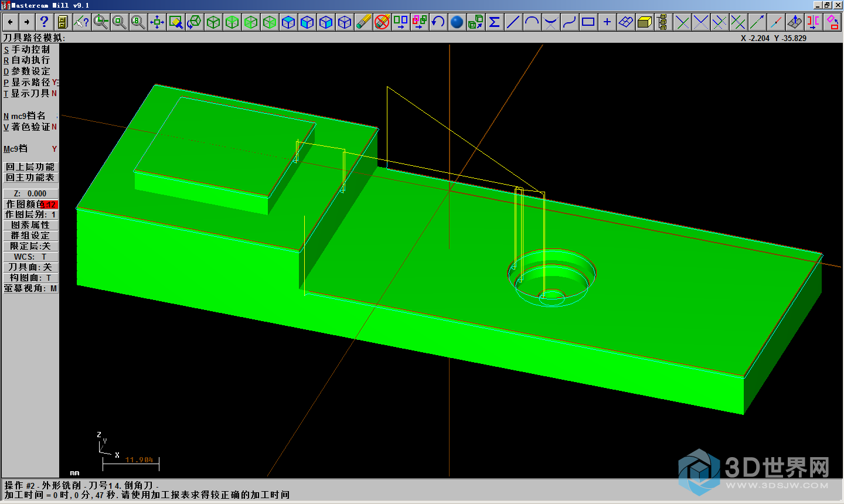The width and height of the screenshot is (844, 504).
Task: Click the first blue construction plane cube
Action: 288,22
